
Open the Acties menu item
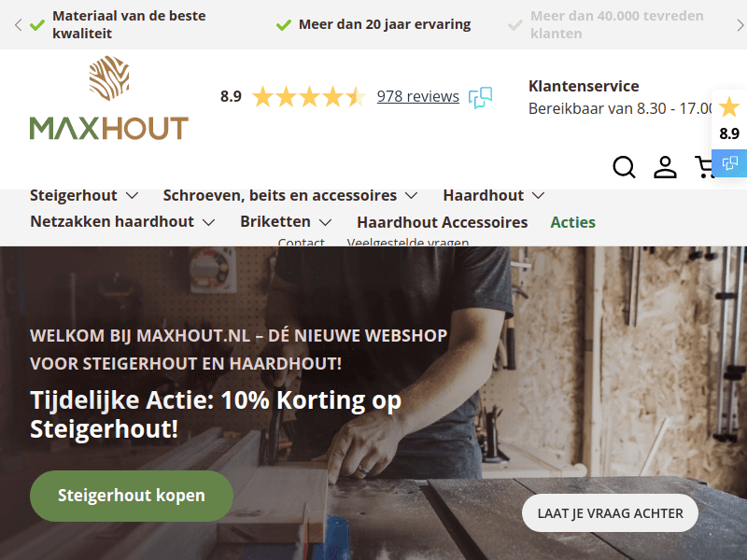[572, 222]
